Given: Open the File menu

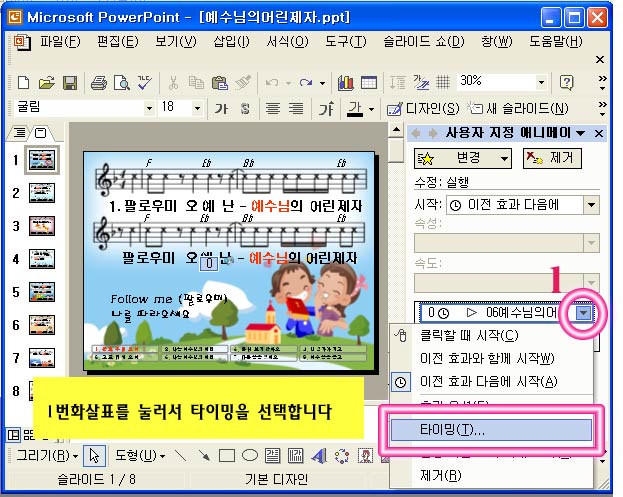Looking at the screenshot, I should 60,41.
